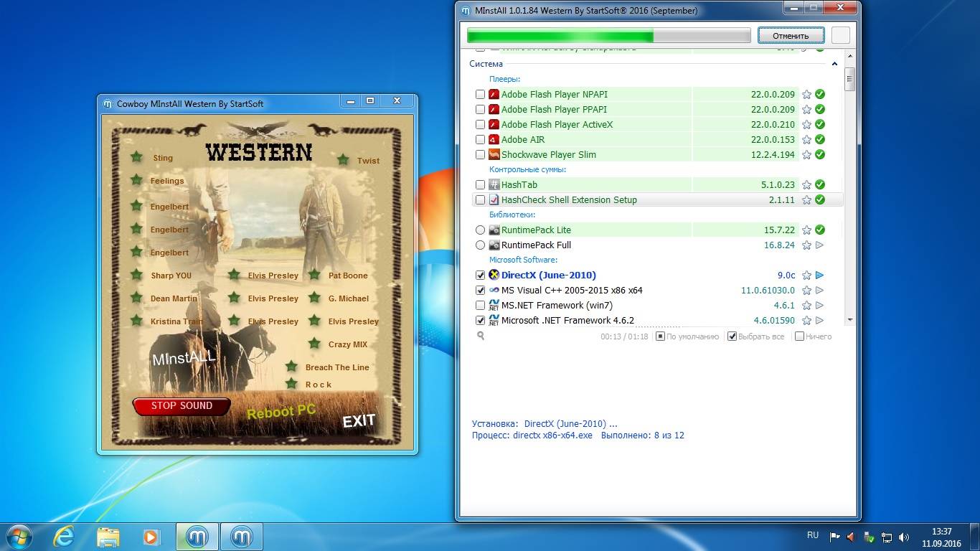Click the run arrow for MS.NET Framework (win7)
980x551 pixels.
(x=820, y=305)
